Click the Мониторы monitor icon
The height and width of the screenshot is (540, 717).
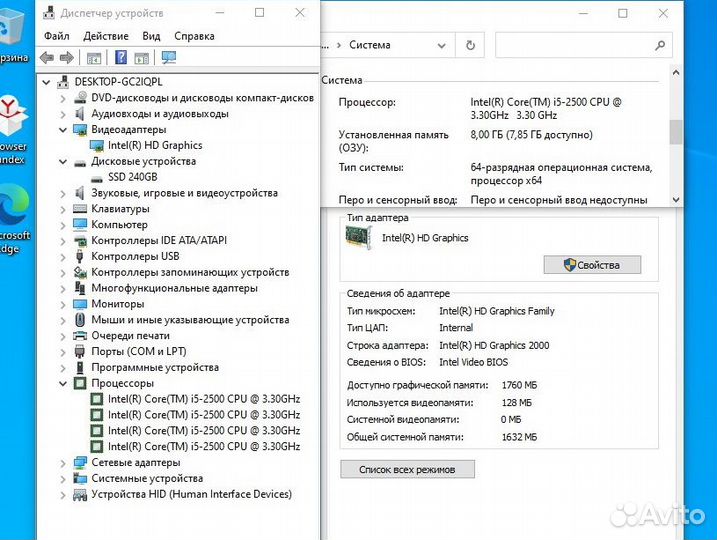80,304
